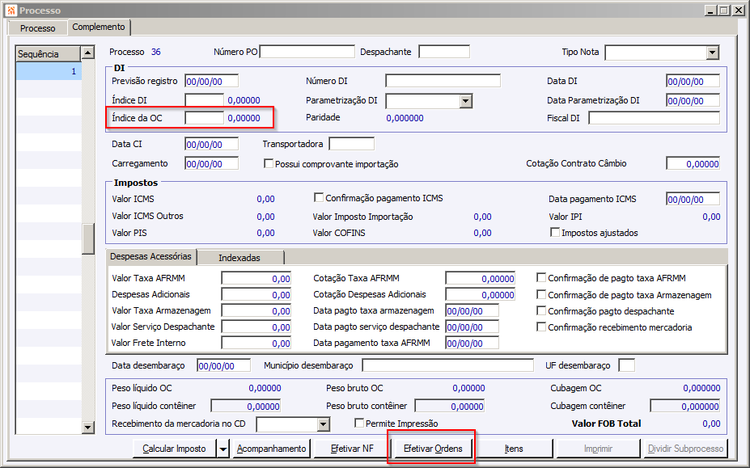Open the Itens button
Viewport: 750px width, 468px height.
pyautogui.click(x=514, y=448)
